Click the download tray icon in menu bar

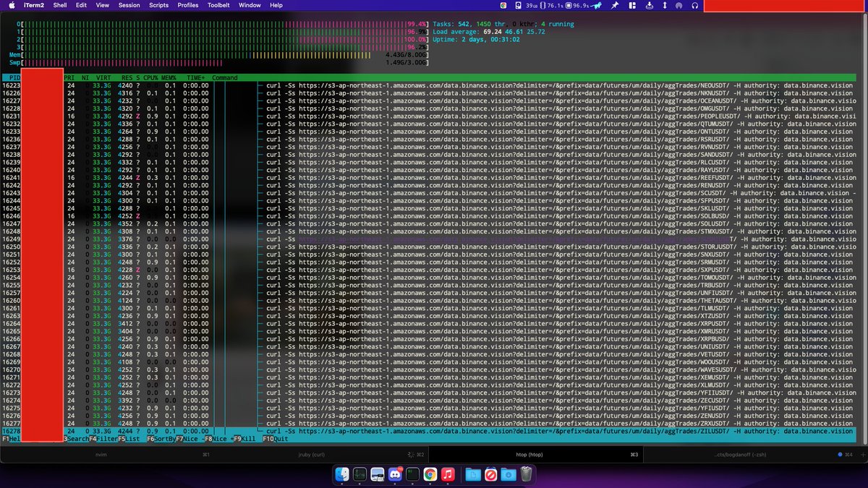[649, 5]
